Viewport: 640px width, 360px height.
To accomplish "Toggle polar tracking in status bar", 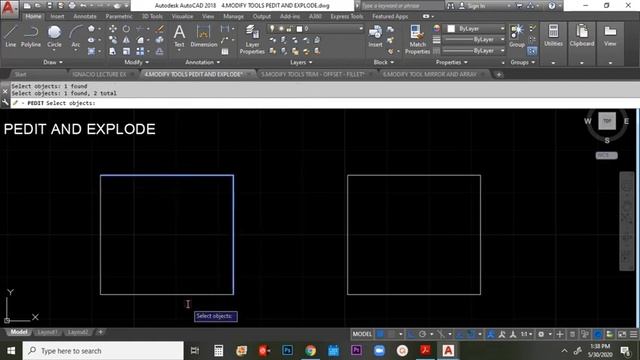I will pyautogui.click(x=422, y=334).
